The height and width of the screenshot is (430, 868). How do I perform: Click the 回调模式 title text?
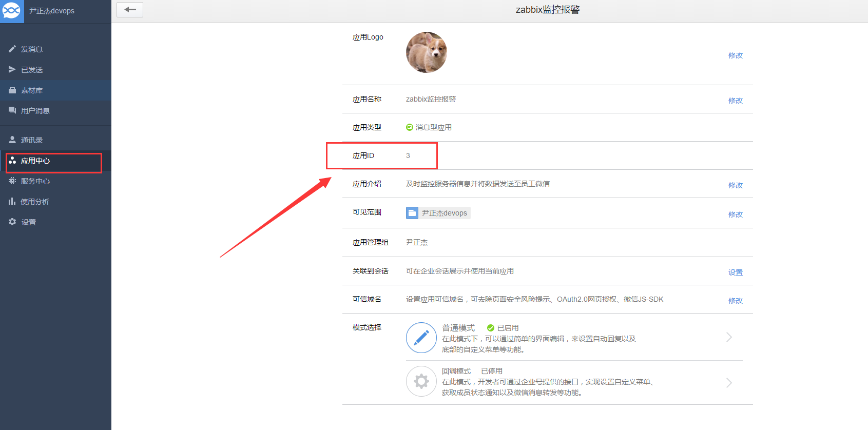456,371
